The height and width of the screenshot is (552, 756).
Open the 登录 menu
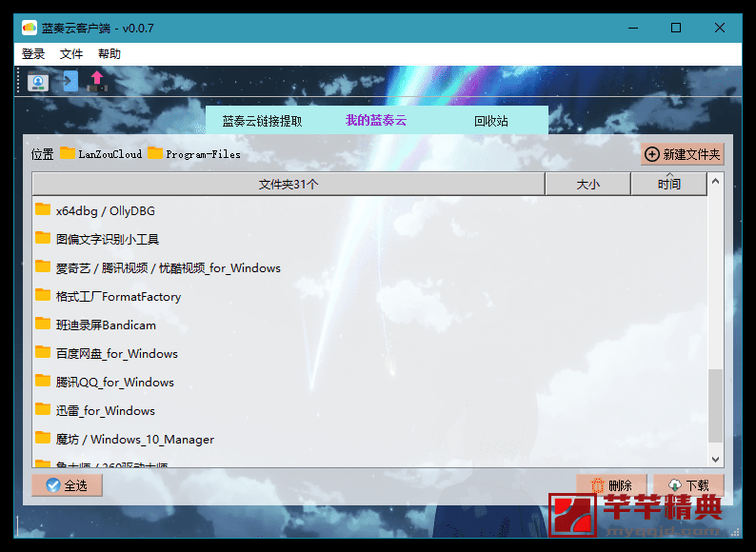[33, 54]
